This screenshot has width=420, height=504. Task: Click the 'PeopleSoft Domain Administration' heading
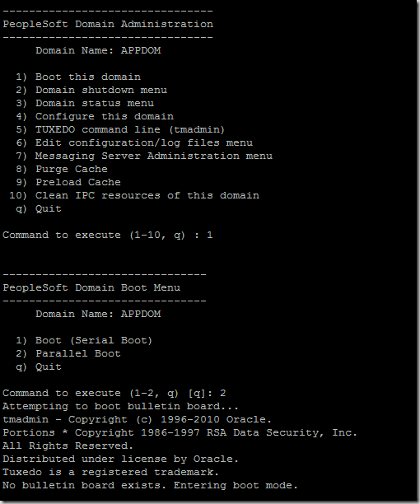coord(108,24)
